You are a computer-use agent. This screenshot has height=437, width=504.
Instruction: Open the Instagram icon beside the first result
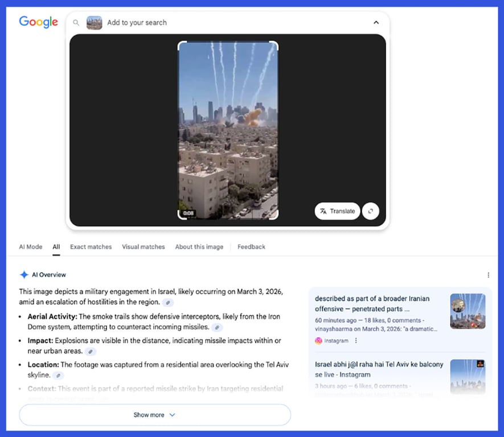point(319,340)
